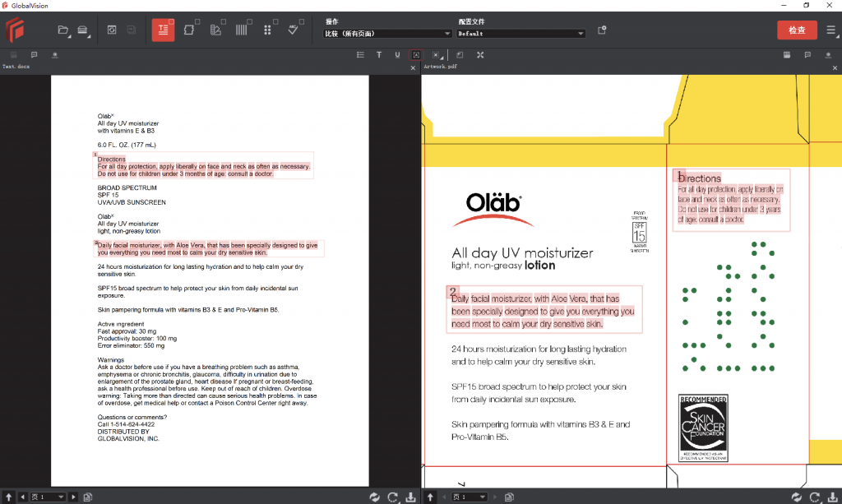This screenshot has height=504, width=842.
Task: Tick checkbox on Spelling mode icon
Action: (302, 21)
